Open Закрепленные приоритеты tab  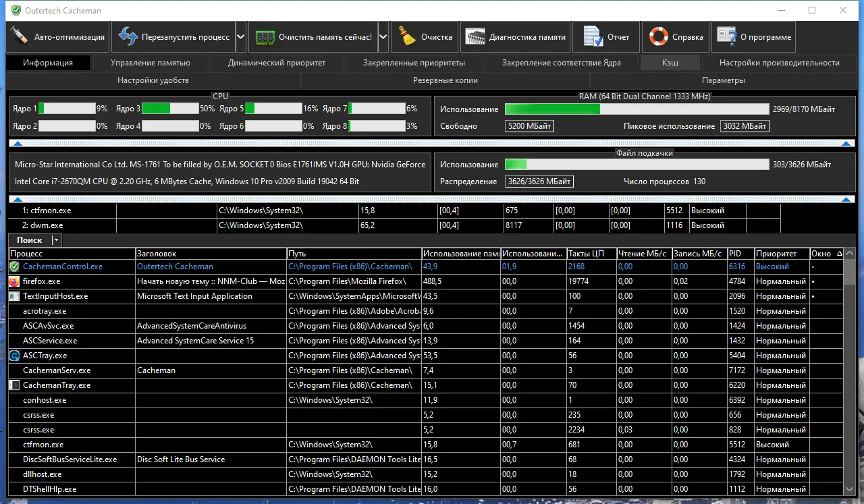(414, 63)
